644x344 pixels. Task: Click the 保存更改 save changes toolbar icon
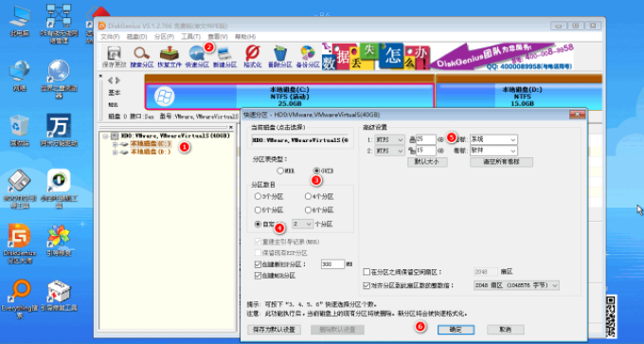click(x=114, y=57)
